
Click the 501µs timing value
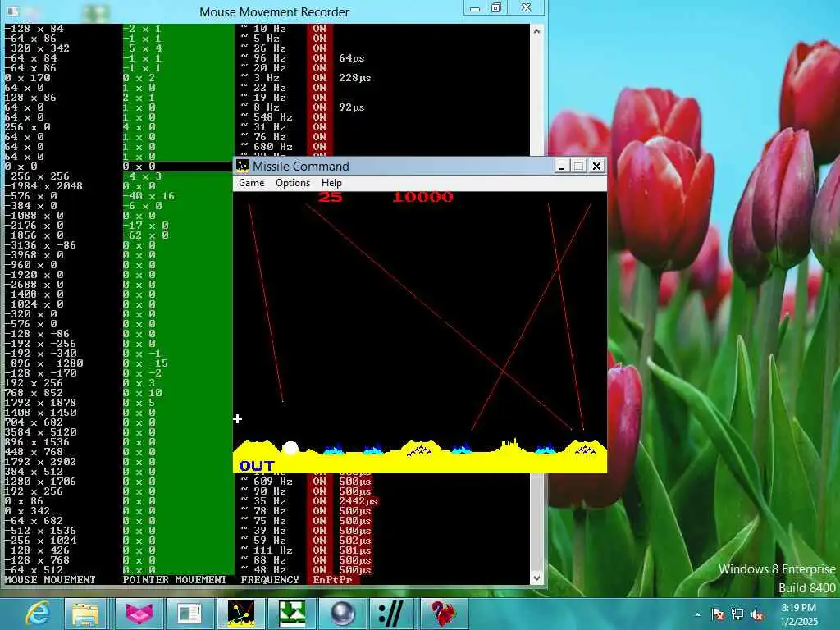coord(354,550)
